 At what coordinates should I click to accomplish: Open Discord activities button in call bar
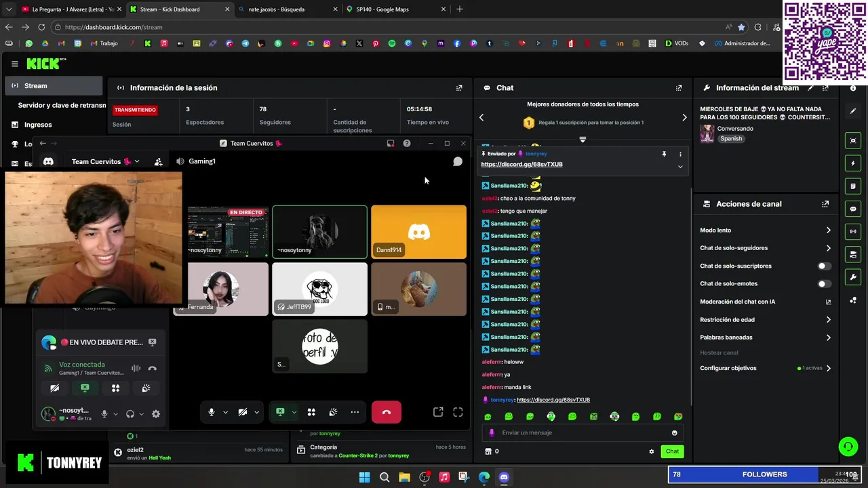pyautogui.click(x=311, y=412)
